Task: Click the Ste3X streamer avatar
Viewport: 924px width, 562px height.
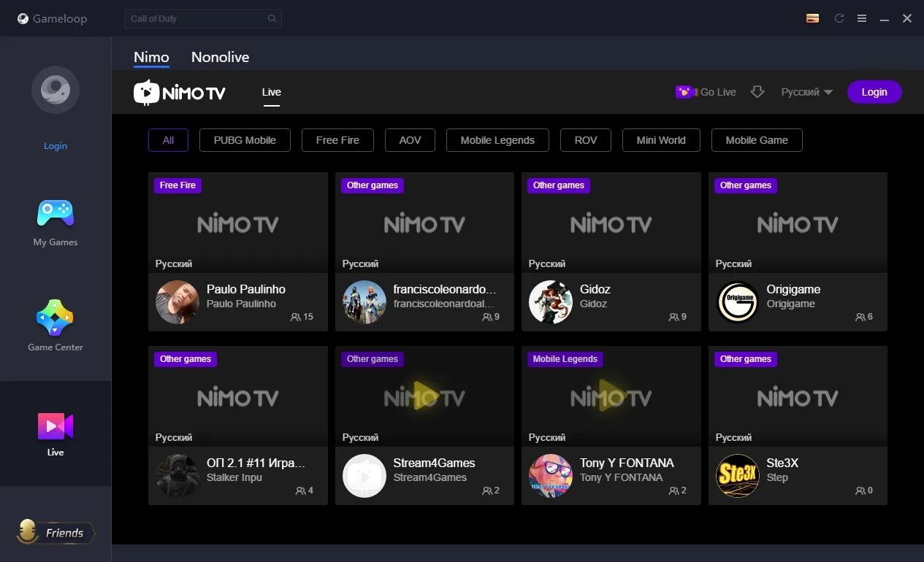Action: coord(738,476)
